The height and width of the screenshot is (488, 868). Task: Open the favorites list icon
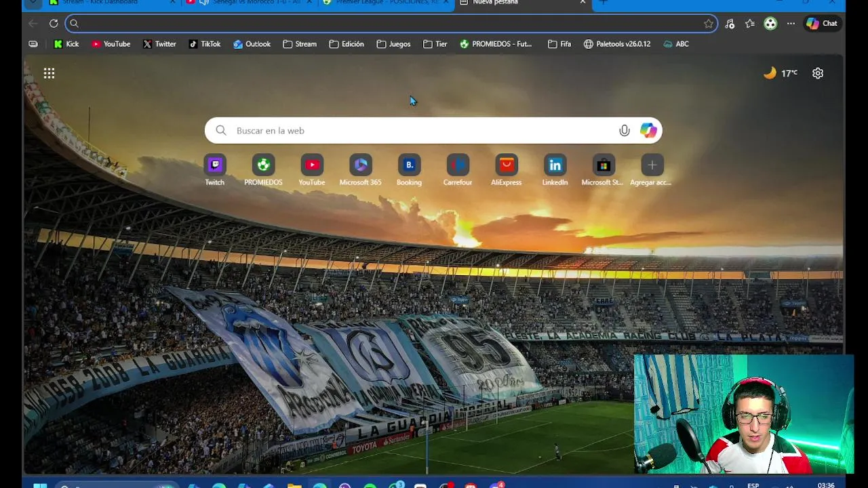[750, 24]
